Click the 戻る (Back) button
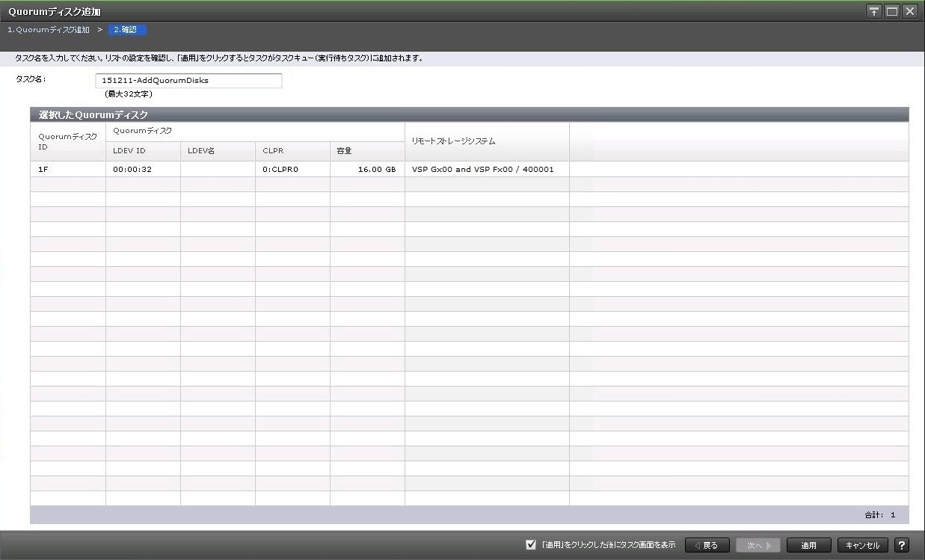 tap(707, 545)
